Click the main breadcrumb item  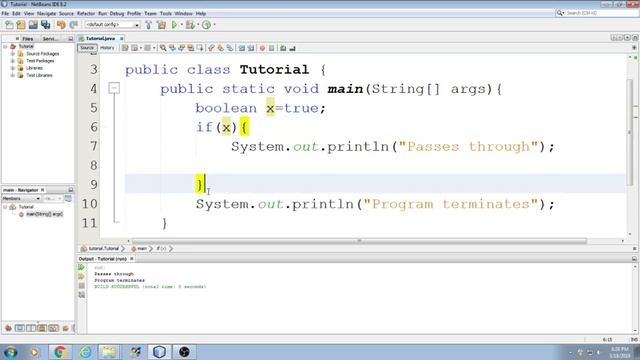coord(139,249)
